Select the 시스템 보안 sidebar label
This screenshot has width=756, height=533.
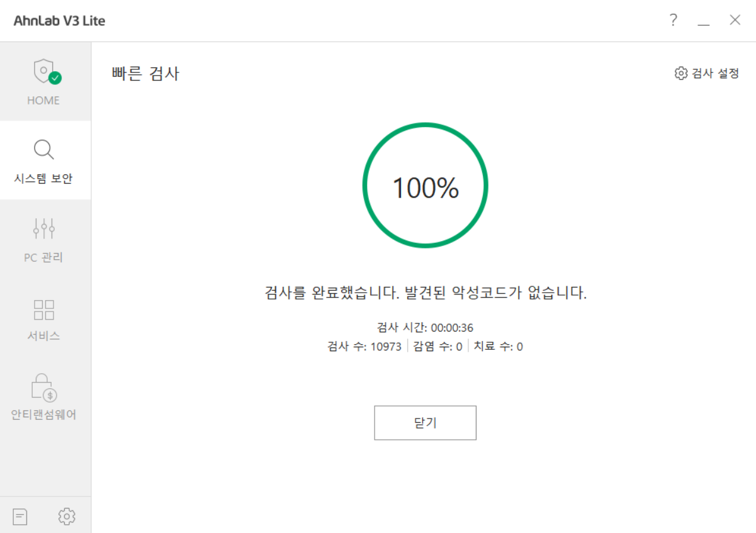pyautogui.click(x=43, y=178)
